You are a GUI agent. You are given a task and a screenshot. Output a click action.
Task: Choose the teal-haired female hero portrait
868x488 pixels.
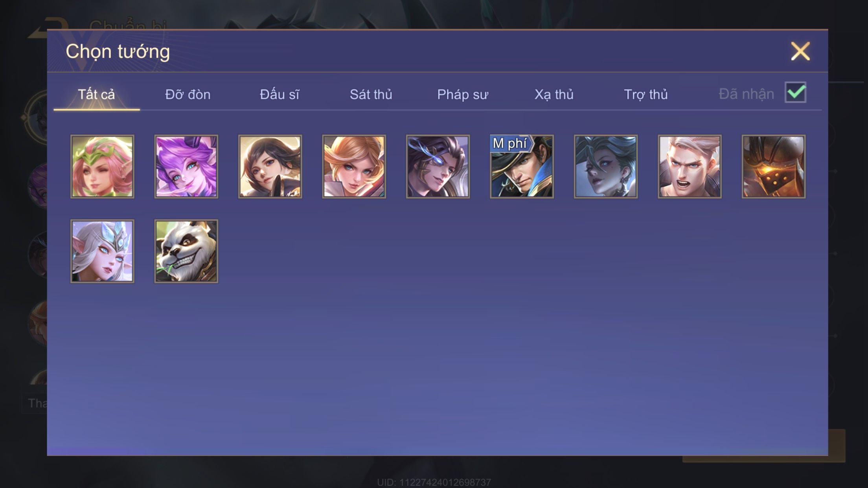pos(606,167)
